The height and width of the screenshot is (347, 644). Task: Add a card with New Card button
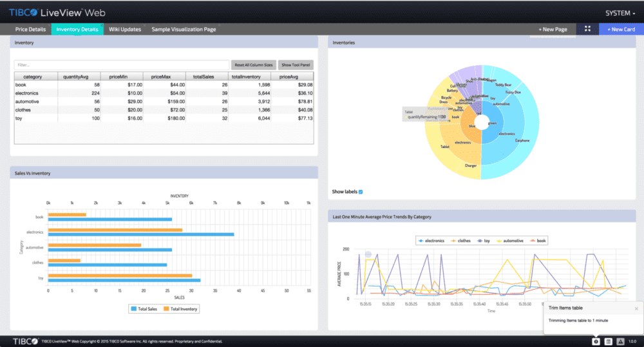point(621,29)
